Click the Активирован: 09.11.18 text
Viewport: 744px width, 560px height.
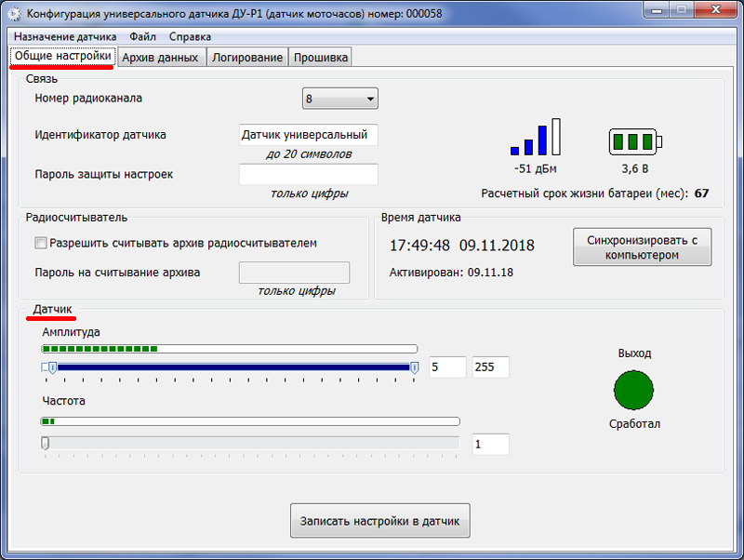(x=451, y=273)
